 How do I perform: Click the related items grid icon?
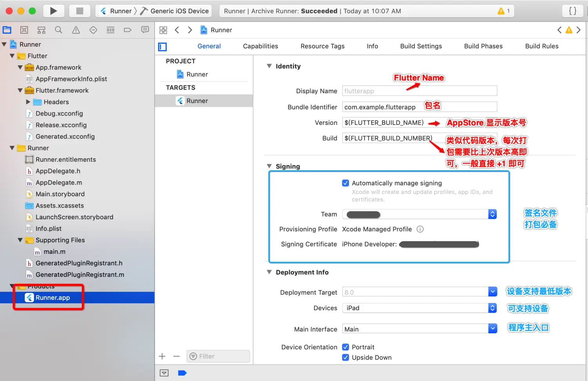[x=163, y=30]
